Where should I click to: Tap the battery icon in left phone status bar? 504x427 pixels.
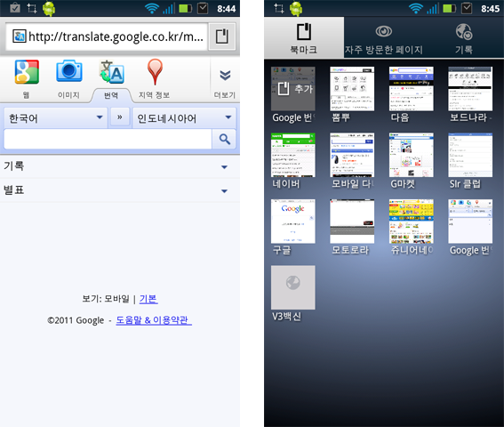tap(185, 8)
